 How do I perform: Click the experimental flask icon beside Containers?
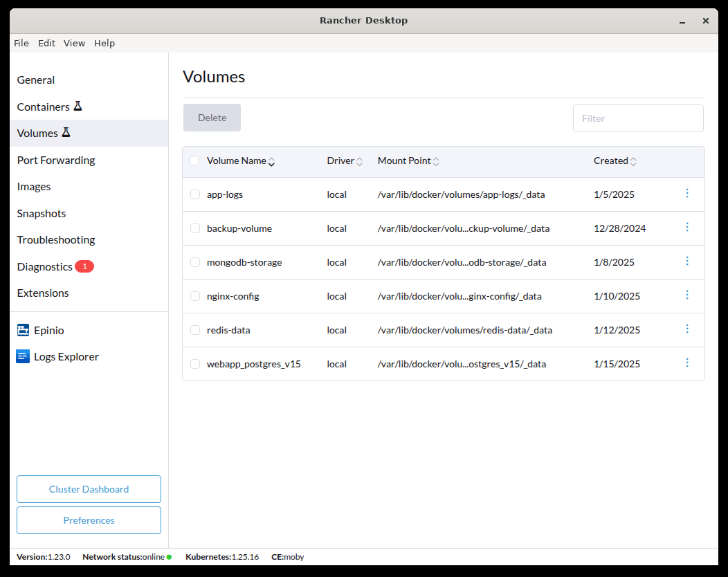coord(78,106)
